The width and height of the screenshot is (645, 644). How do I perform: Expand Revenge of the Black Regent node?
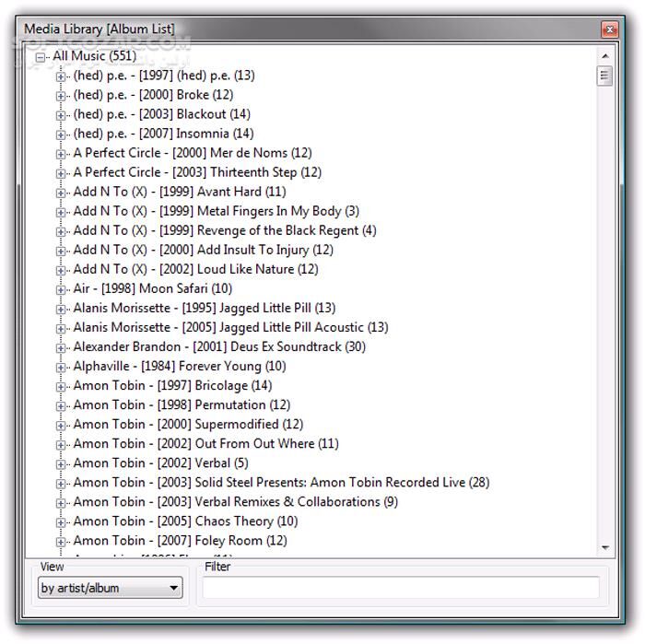pyautogui.click(x=61, y=231)
